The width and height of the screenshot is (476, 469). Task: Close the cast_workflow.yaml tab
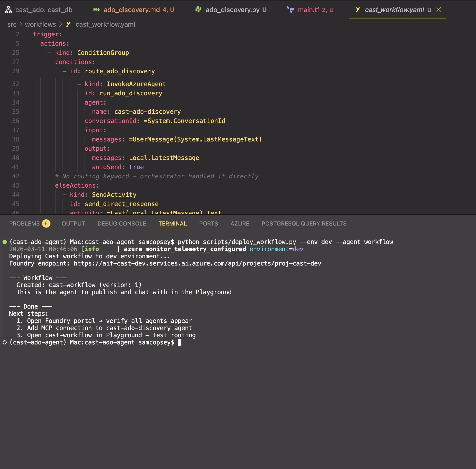click(439, 10)
